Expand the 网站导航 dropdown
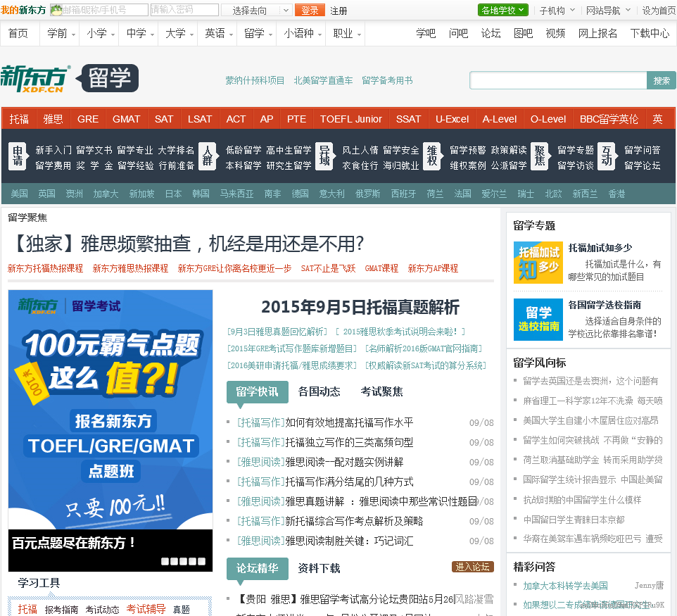 608,11
